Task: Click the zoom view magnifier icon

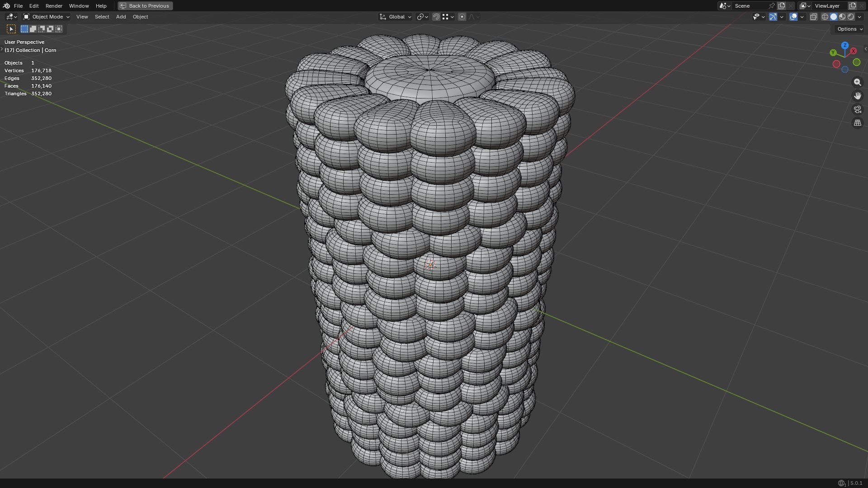Action: coord(857,82)
